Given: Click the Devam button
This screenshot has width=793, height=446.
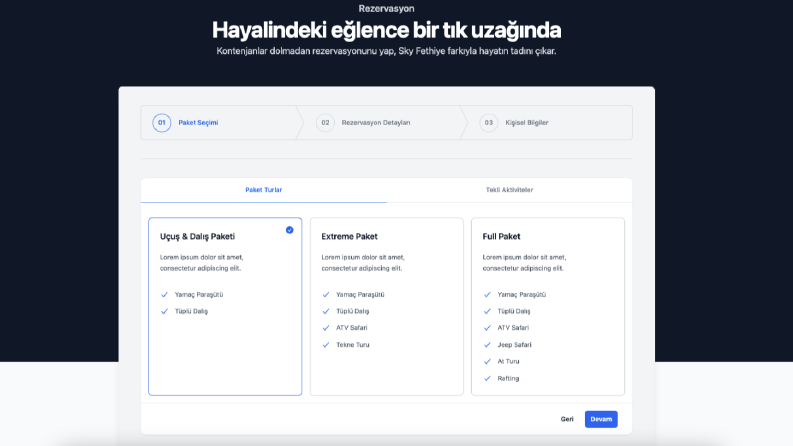Looking at the screenshot, I should pos(601,419).
